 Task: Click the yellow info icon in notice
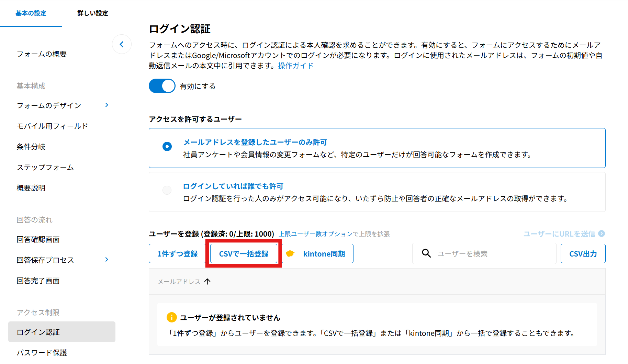[171, 317]
